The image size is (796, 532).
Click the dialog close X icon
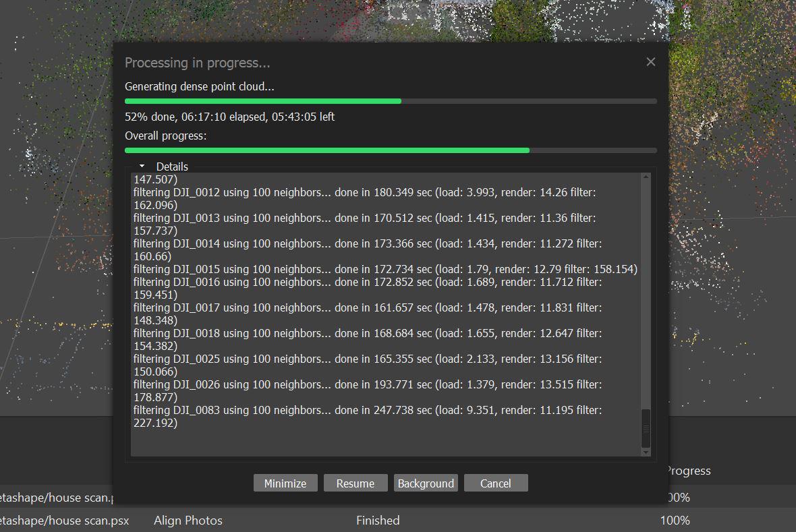pos(650,61)
